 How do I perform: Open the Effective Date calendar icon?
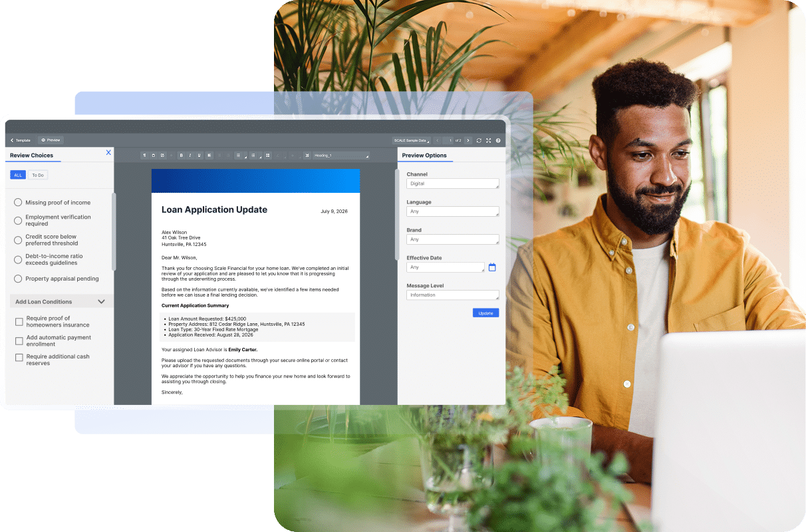click(x=492, y=267)
